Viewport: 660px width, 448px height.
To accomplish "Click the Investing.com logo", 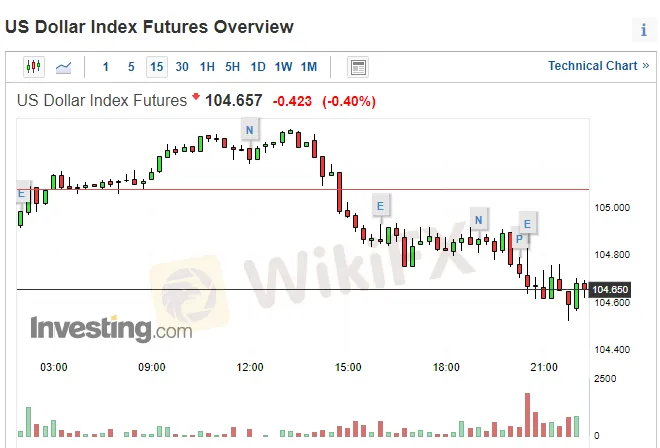I will [111, 328].
